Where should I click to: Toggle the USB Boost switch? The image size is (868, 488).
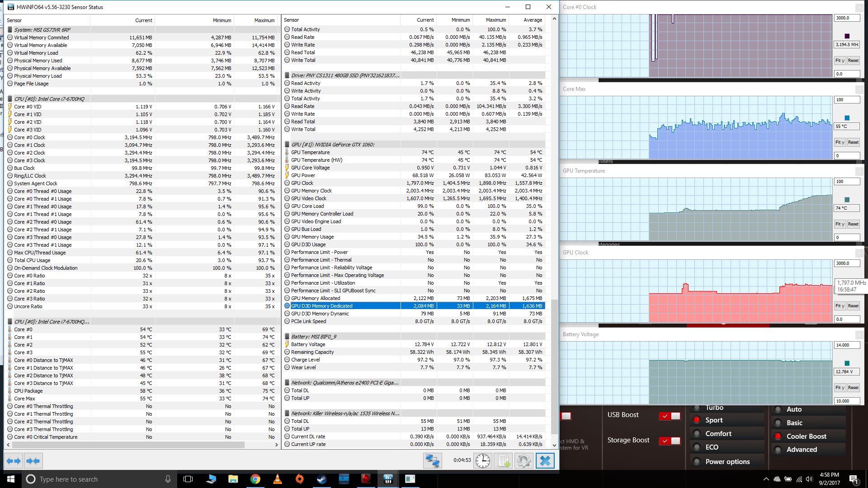(x=670, y=416)
